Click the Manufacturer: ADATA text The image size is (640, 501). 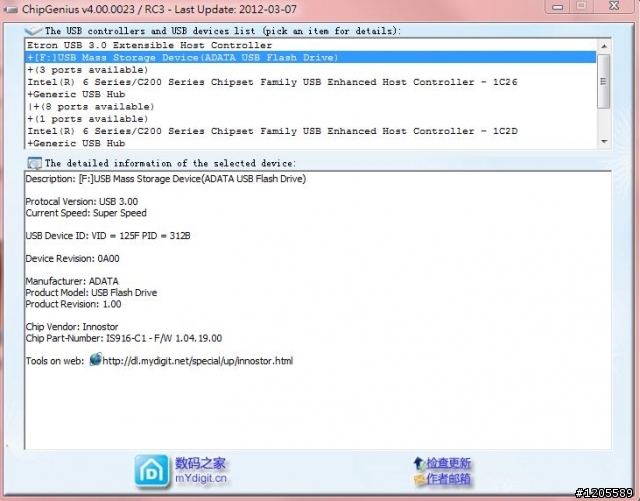point(72,281)
